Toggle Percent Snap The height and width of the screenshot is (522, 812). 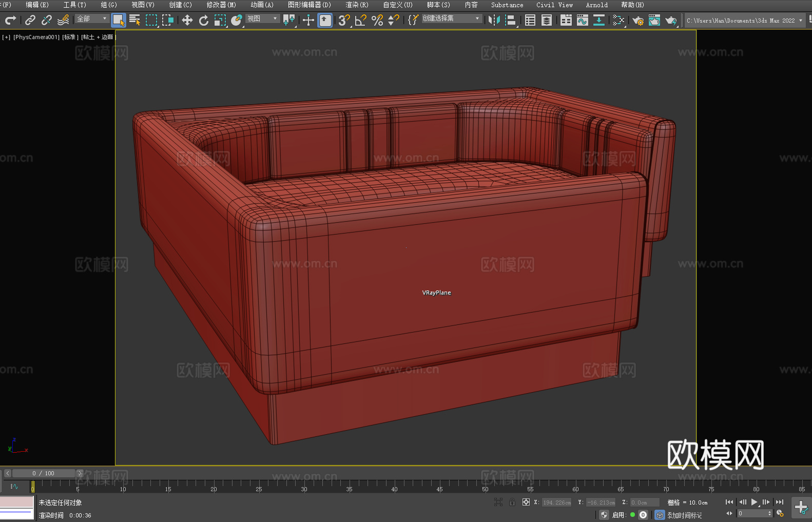(377, 20)
